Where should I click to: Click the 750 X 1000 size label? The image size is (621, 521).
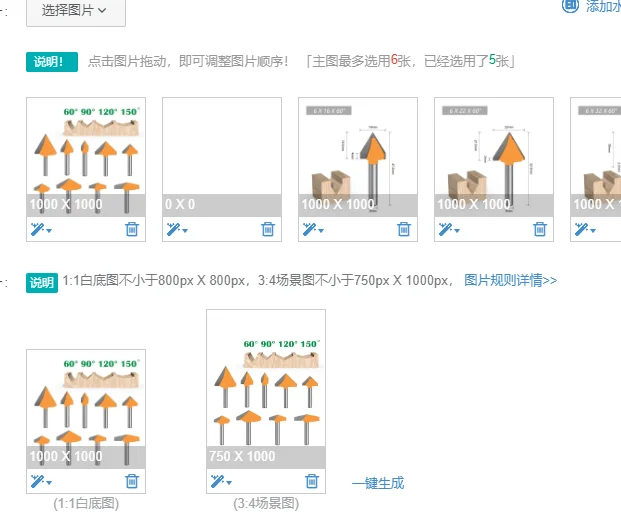[x=242, y=456]
